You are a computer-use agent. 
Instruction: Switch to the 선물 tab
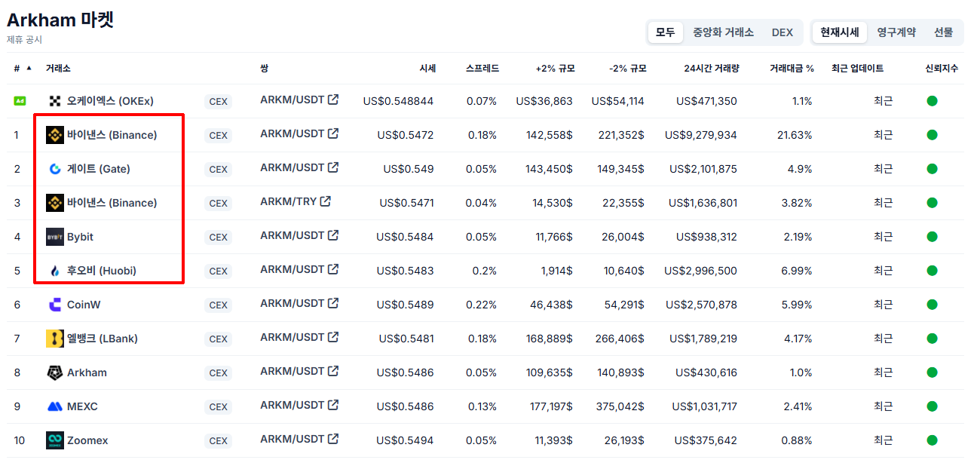943,32
